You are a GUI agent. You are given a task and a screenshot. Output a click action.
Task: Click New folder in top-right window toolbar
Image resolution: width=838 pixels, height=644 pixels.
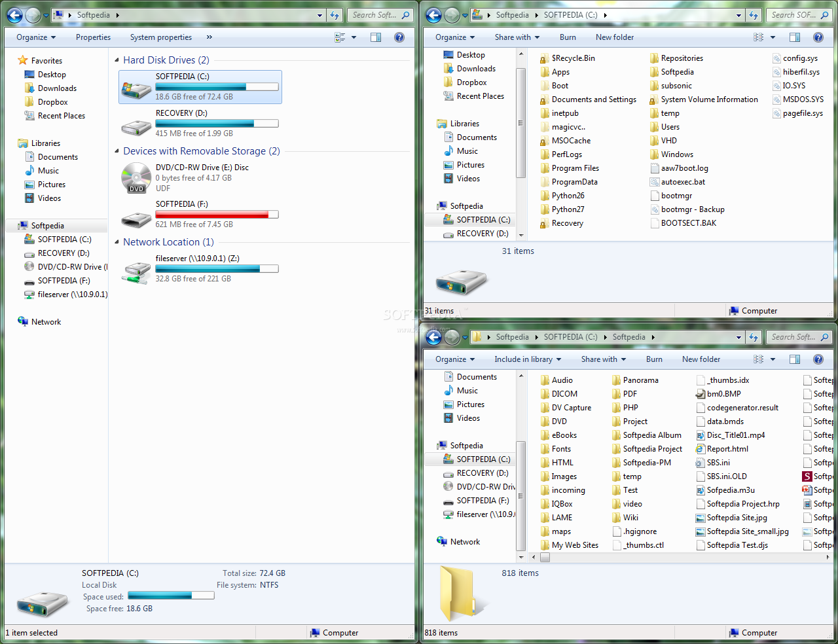point(615,37)
